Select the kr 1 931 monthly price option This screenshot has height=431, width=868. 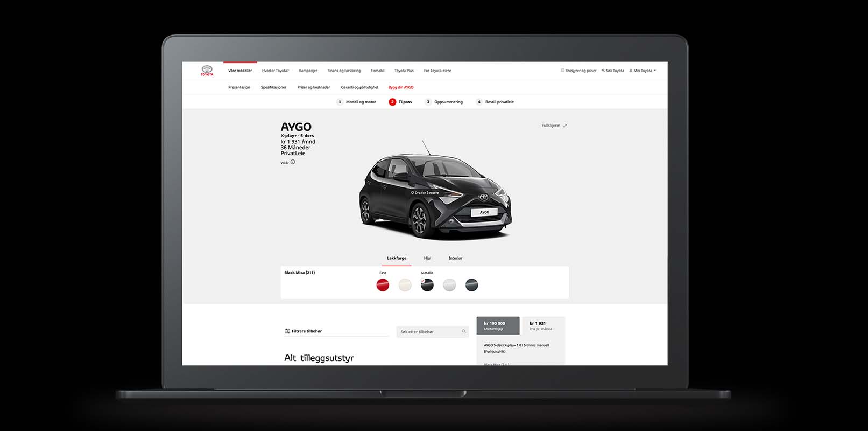pos(543,325)
